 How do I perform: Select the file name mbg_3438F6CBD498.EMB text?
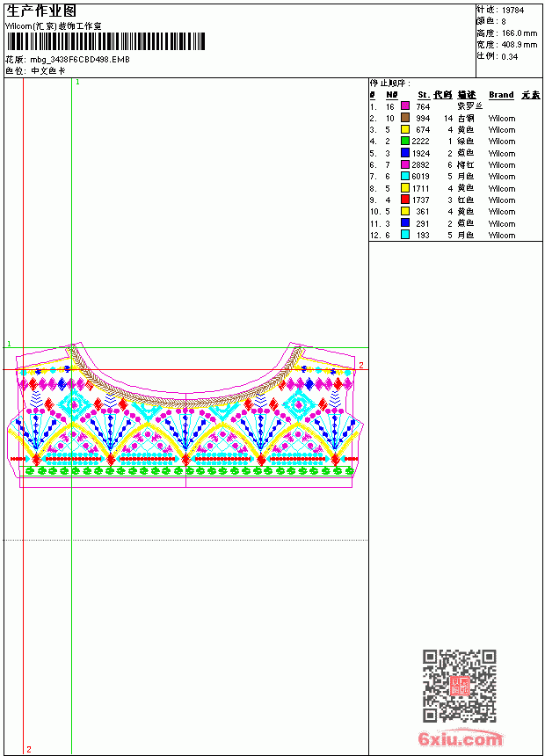(x=80, y=60)
